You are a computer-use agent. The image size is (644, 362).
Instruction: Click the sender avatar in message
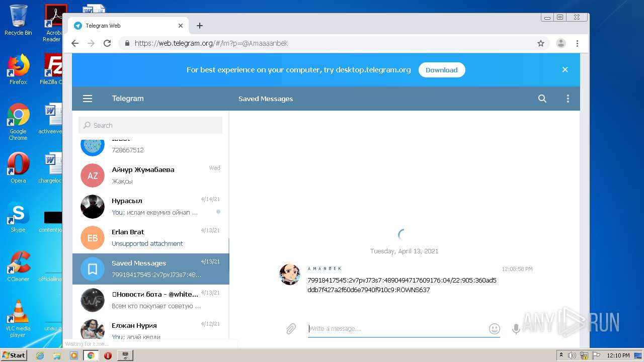pyautogui.click(x=290, y=275)
